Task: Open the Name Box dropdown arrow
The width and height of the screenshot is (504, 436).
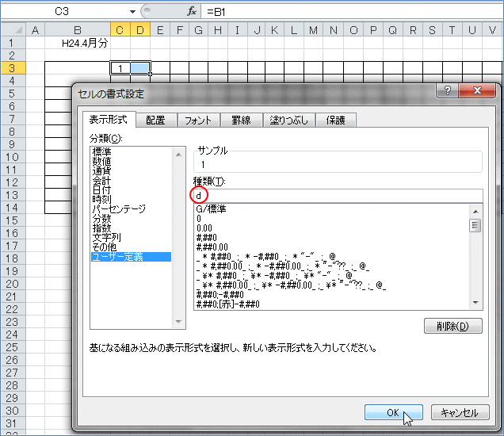Action: click(x=133, y=12)
